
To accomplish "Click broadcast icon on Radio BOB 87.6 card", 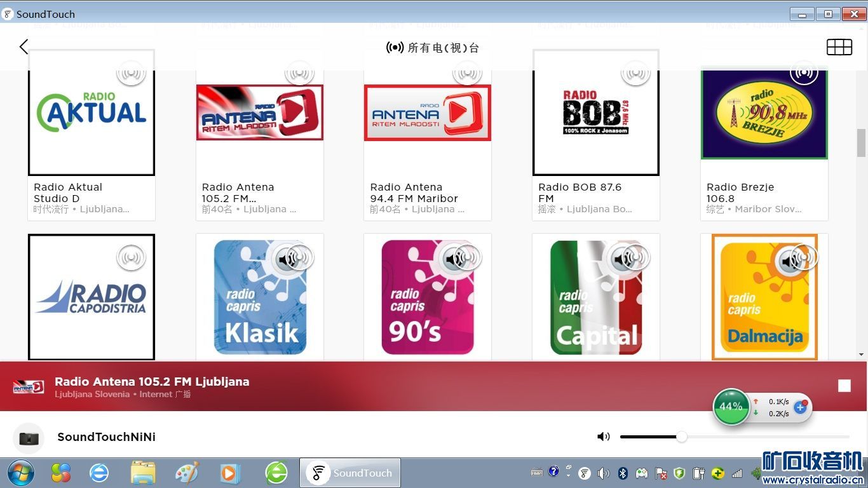I will (635, 73).
